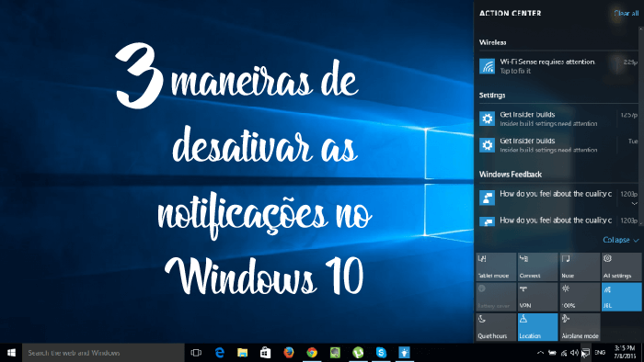Toggle Tablet mode tile

[x=496, y=266]
